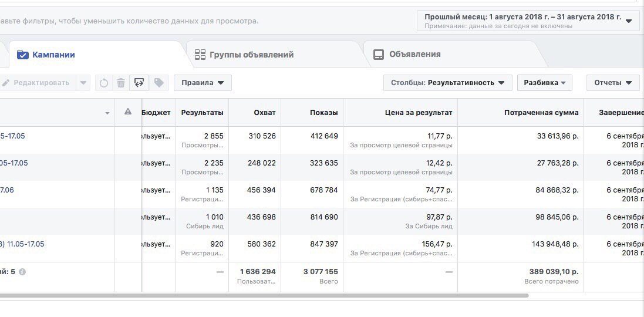Click the info icon next to campaign count
Screen dimensions: 644x317
[22, 272]
